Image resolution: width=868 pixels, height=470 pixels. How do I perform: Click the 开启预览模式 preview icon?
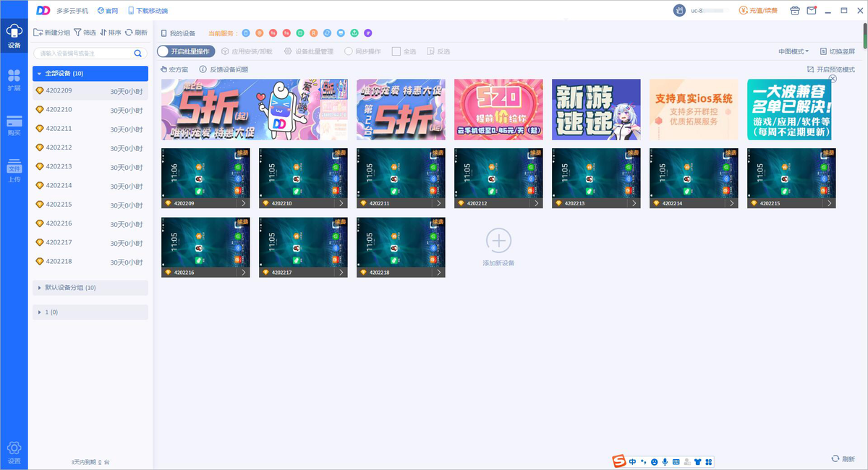(x=810, y=69)
